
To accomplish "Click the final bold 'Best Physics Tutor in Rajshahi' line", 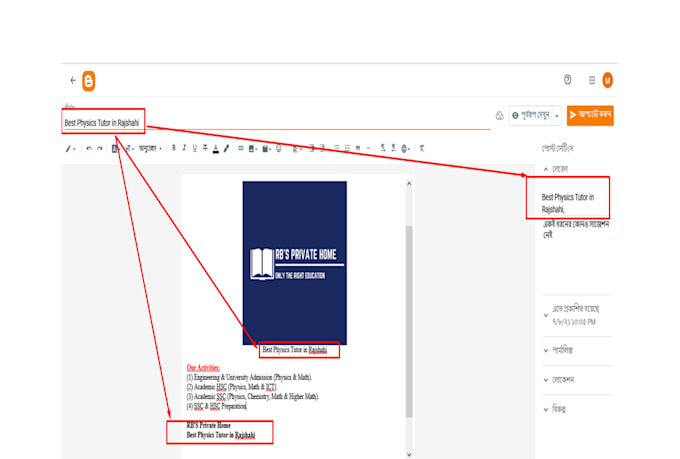I will (221, 435).
